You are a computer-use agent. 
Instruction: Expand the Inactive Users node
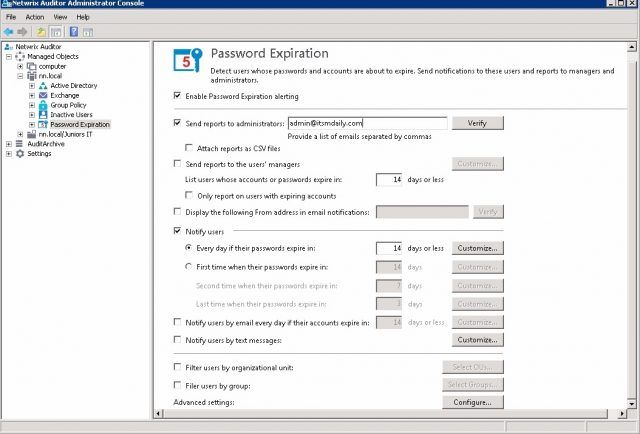point(32,115)
